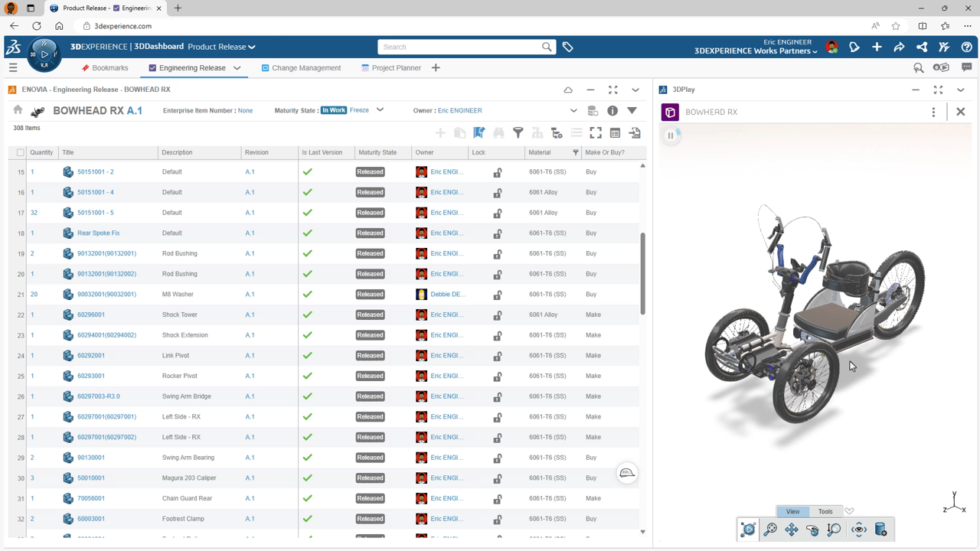Toggle the select-all checkbox in table header
The height and width of the screenshot is (551, 980).
point(21,152)
